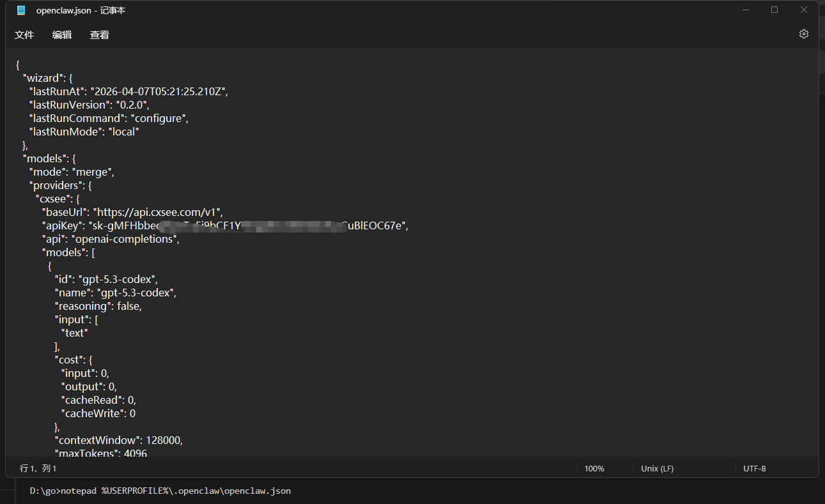This screenshot has height=504, width=825.
Task: Minimize the Notepad window
Action: tap(745, 10)
